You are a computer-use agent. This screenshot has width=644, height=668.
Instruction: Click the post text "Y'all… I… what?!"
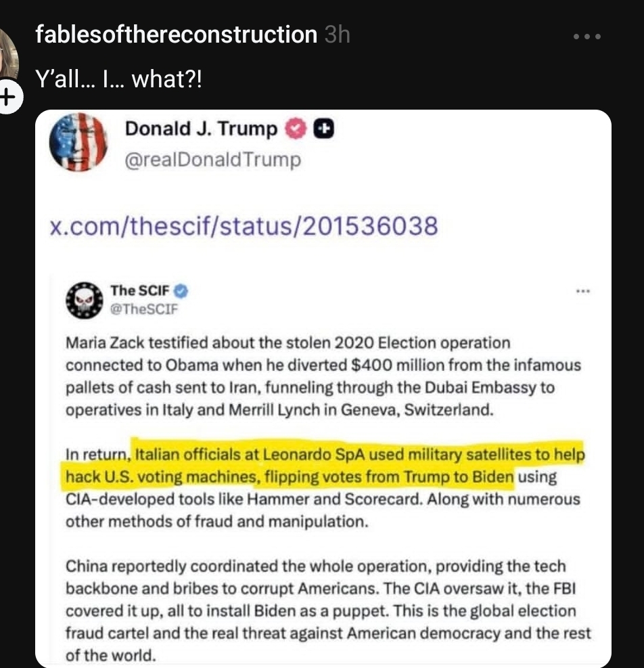click(x=118, y=81)
